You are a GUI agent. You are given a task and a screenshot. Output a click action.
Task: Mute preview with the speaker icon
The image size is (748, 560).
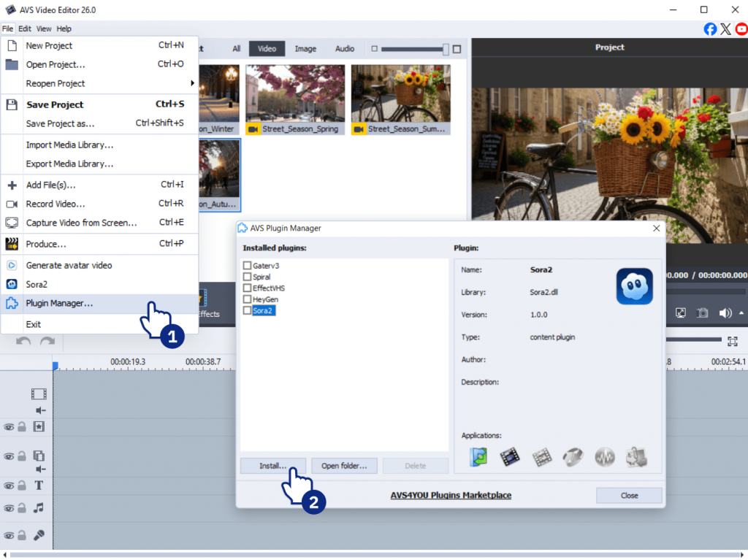725,312
